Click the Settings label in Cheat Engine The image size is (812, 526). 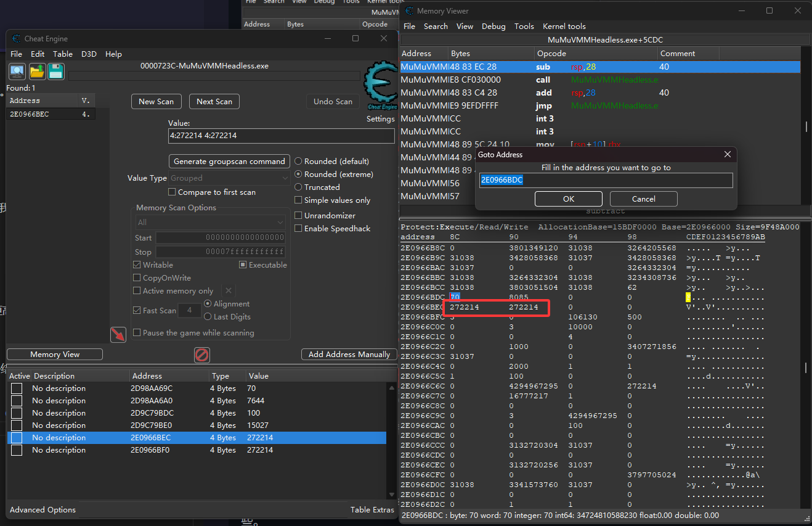(380, 119)
